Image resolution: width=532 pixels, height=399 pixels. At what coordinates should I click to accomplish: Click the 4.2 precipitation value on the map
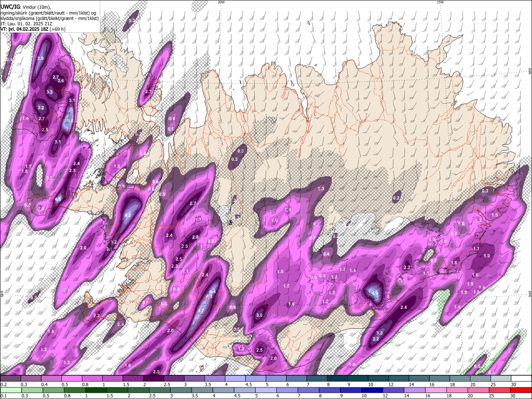(128, 215)
